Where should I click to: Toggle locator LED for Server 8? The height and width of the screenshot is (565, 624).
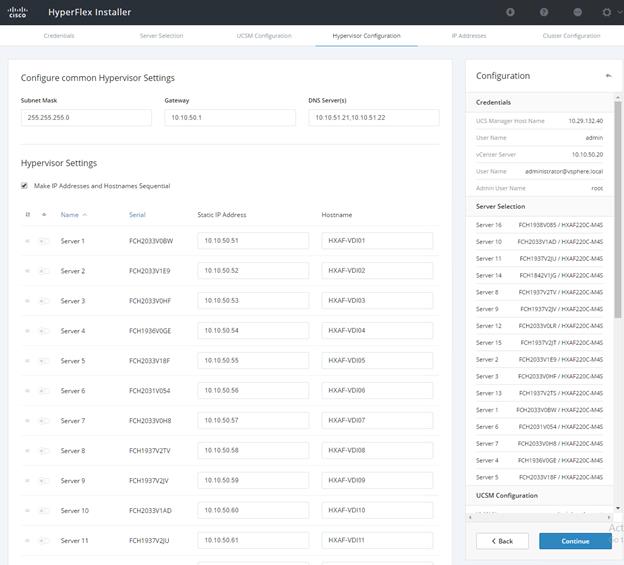point(44,451)
